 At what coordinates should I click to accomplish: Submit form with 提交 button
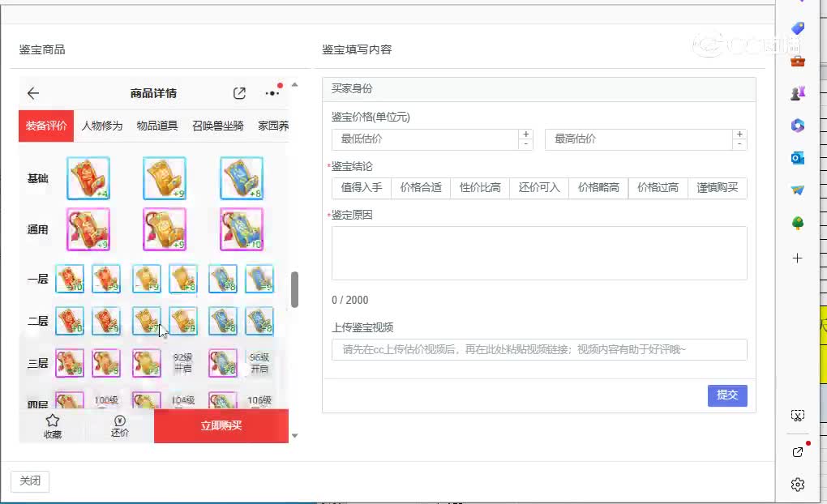727,395
